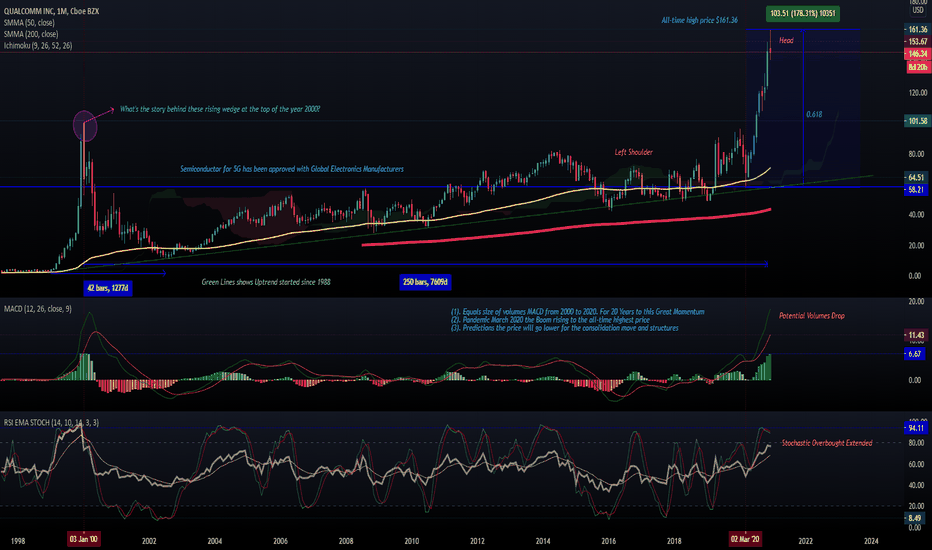Click the RSI EMA STOCH indicator label

(51, 422)
